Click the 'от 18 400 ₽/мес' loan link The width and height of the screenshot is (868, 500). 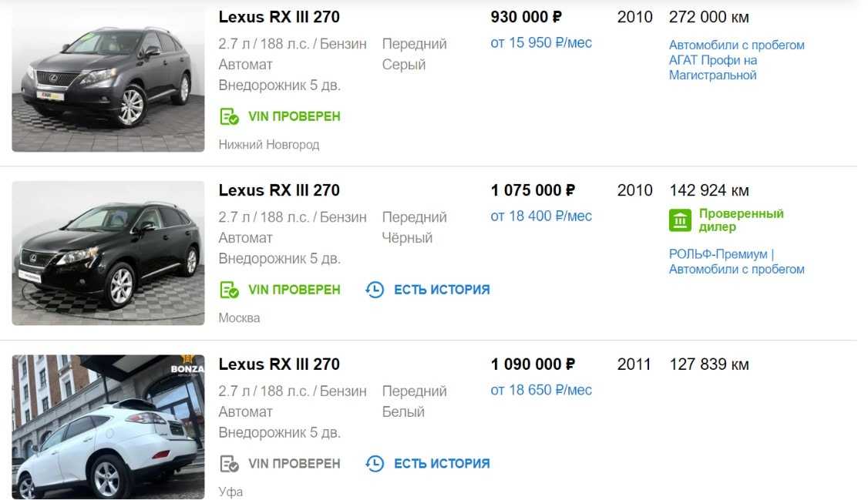tap(541, 216)
